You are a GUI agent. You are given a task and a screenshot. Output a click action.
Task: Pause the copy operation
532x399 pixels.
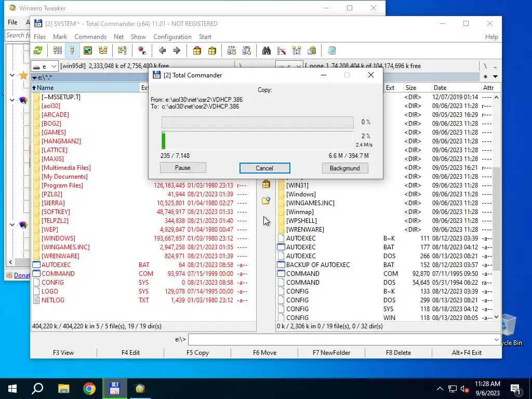pyautogui.click(x=183, y=168)
